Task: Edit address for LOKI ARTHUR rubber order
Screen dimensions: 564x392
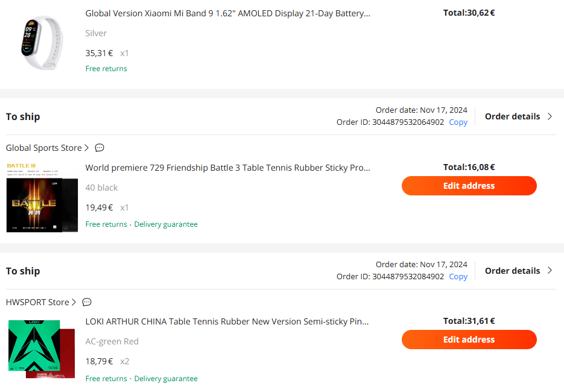Action: 469,340
